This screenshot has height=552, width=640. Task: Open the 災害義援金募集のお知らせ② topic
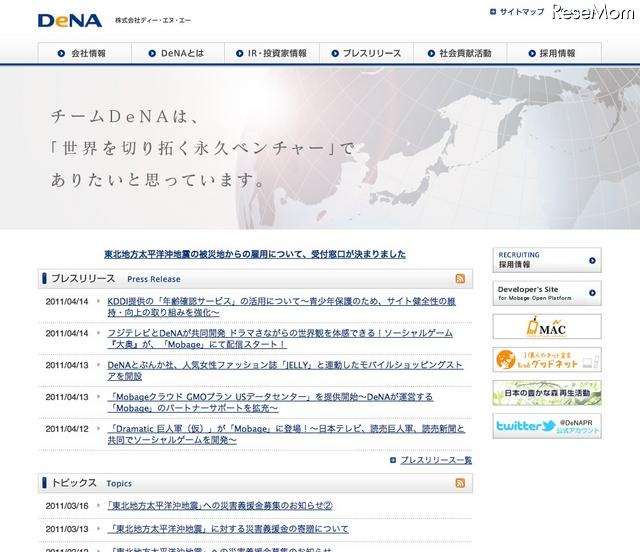point(220,506)
